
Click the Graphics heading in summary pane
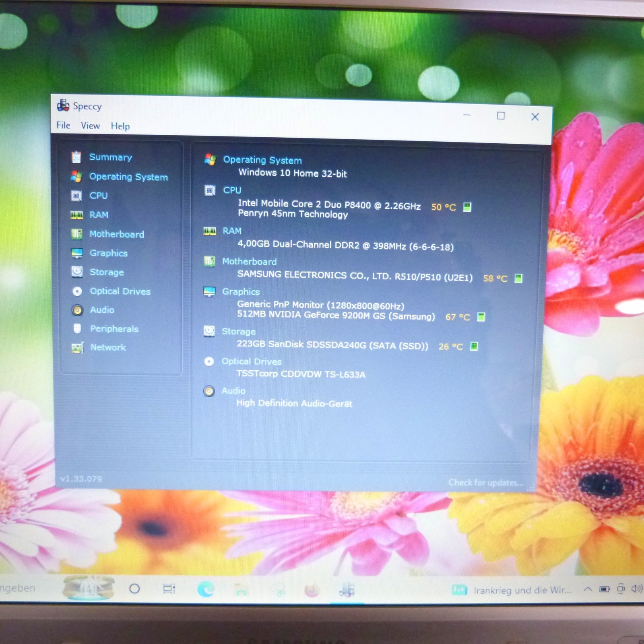[x=241, y=292]
